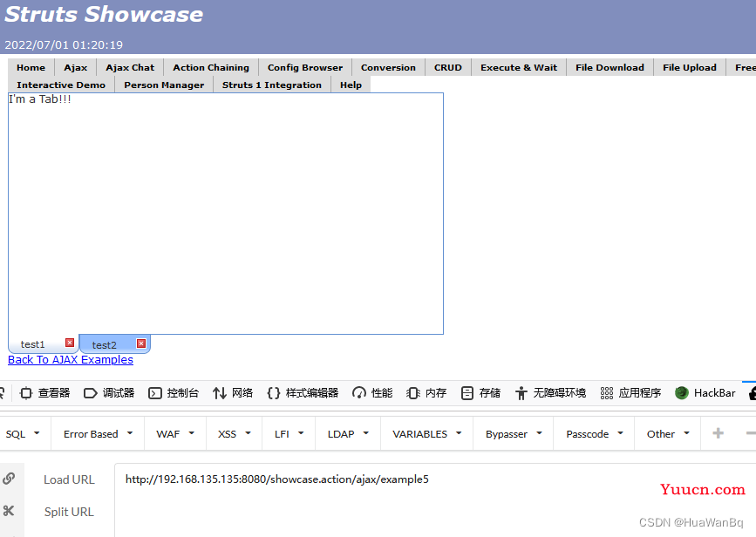Expand the VARIABLES dropdown
The width and height of the screenshot is (756, 537).
(x=427, y=434)
